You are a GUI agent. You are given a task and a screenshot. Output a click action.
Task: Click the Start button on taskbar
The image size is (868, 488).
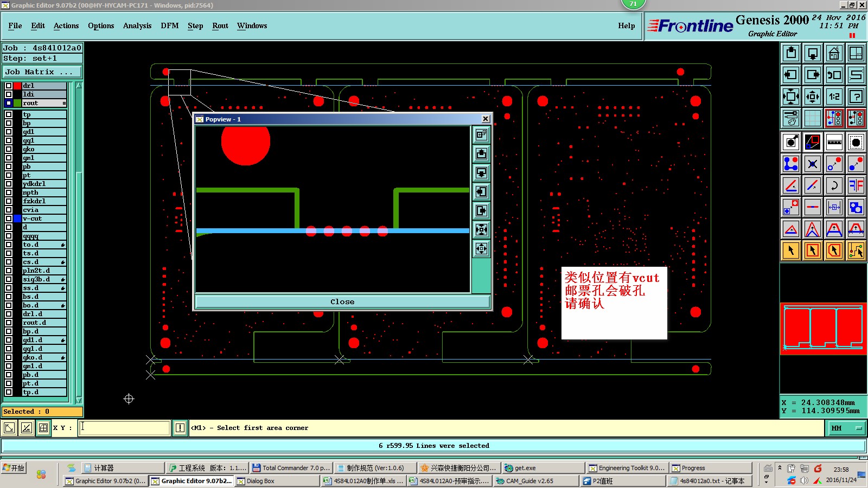(x=14, y=468)
